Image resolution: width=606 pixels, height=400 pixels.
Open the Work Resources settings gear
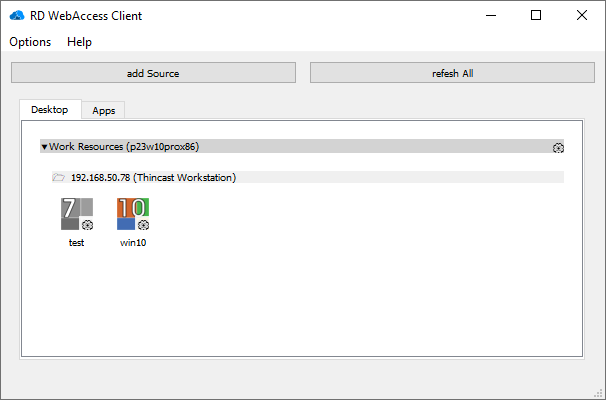(558, 147)
